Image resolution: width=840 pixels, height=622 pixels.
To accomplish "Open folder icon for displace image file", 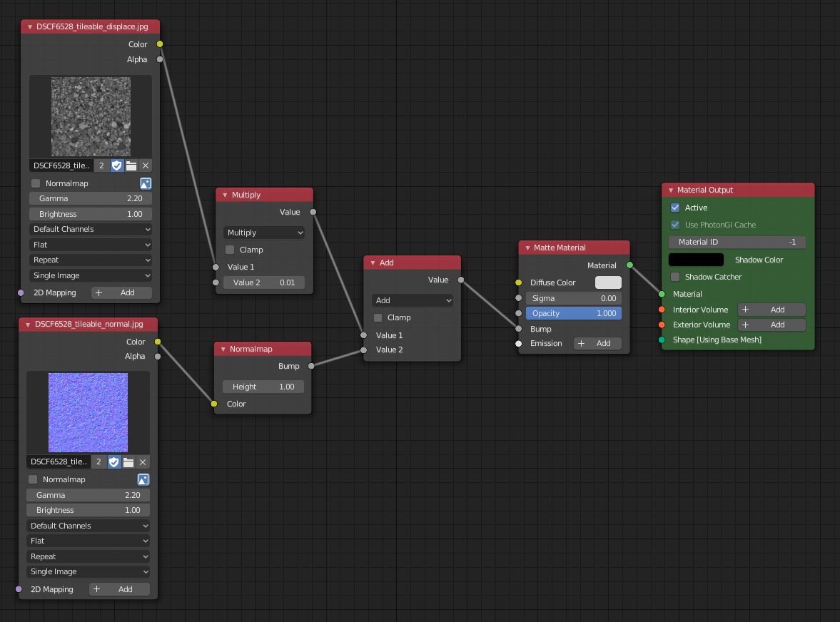I will [x=131, y=165].
